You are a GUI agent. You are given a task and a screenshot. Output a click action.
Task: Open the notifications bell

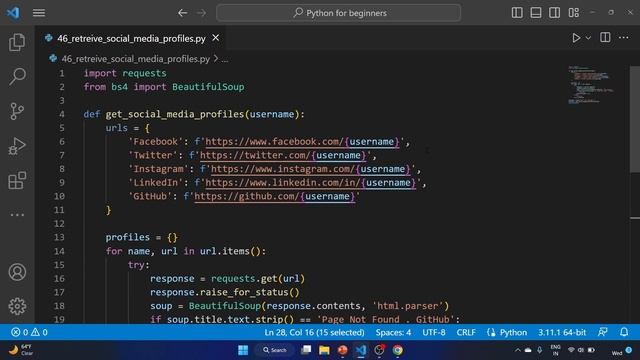click(x=624, y=332)
